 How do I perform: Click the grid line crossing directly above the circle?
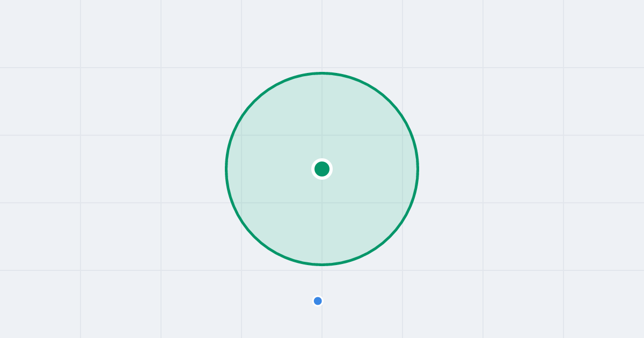tap(322, 68)
